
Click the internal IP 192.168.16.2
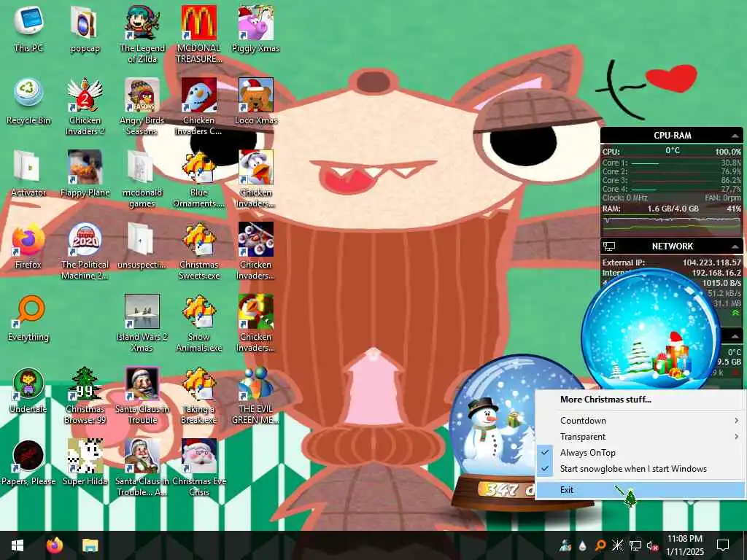click(716, 273)
